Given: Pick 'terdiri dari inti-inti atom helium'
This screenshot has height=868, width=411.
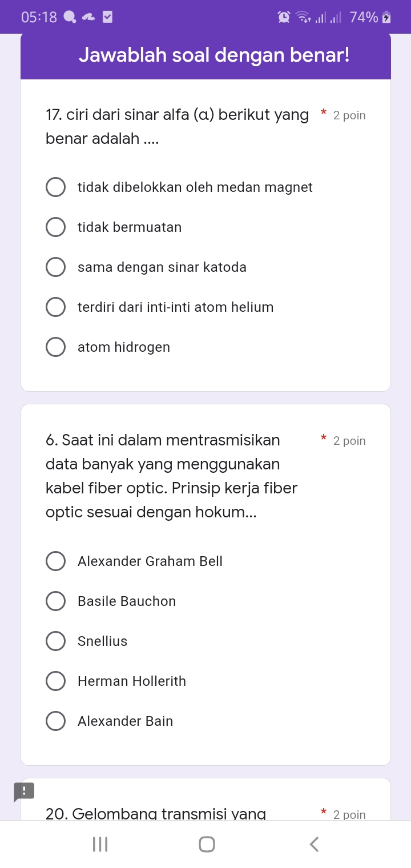Looking at the screenshot, I should click(x=55, y=307).
